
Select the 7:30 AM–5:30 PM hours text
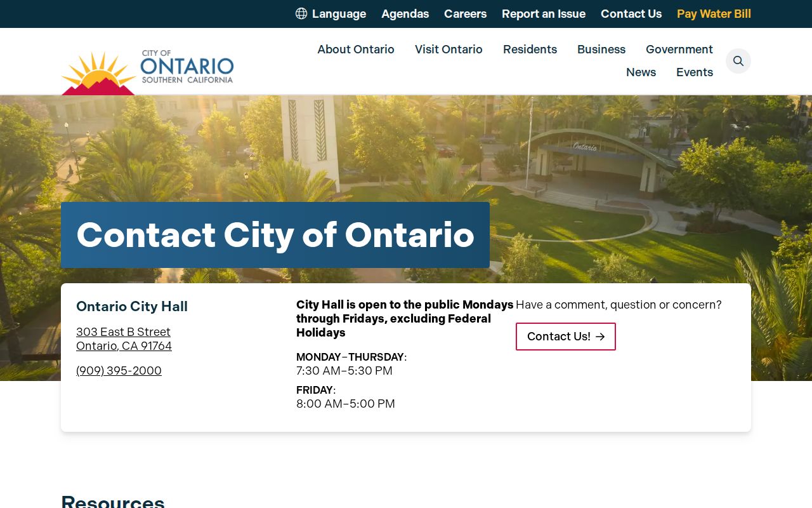[344, 370]
